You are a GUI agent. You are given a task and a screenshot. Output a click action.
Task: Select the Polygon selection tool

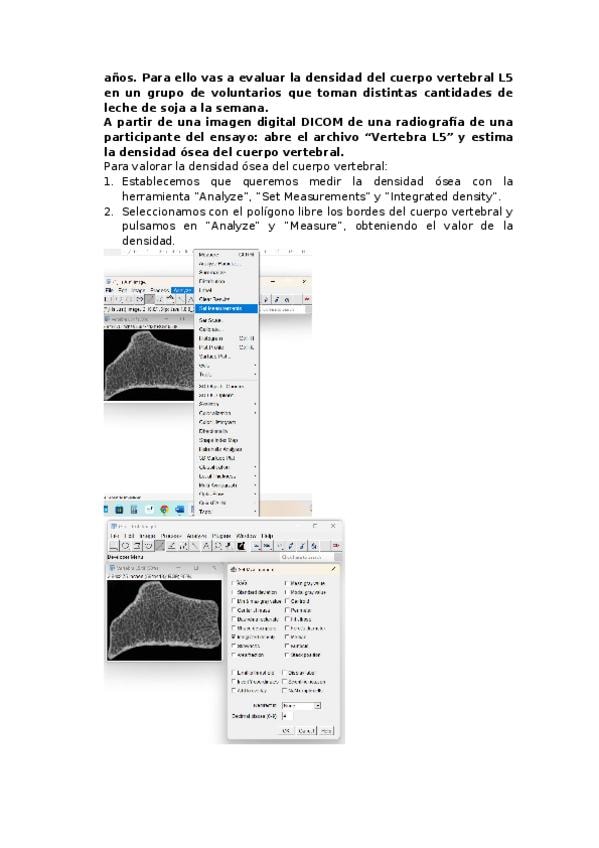point(137,546)
